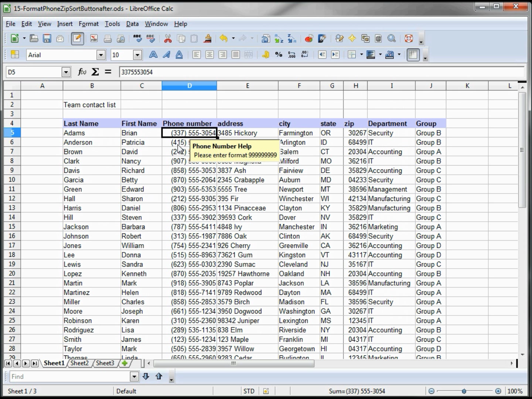
Task: Switch to the Sheet2 tab
Action: [79, 363]
